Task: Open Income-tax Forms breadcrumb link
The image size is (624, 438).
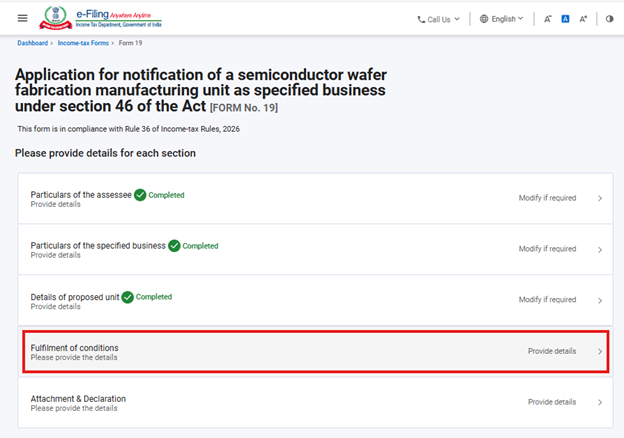Action: 85,44
